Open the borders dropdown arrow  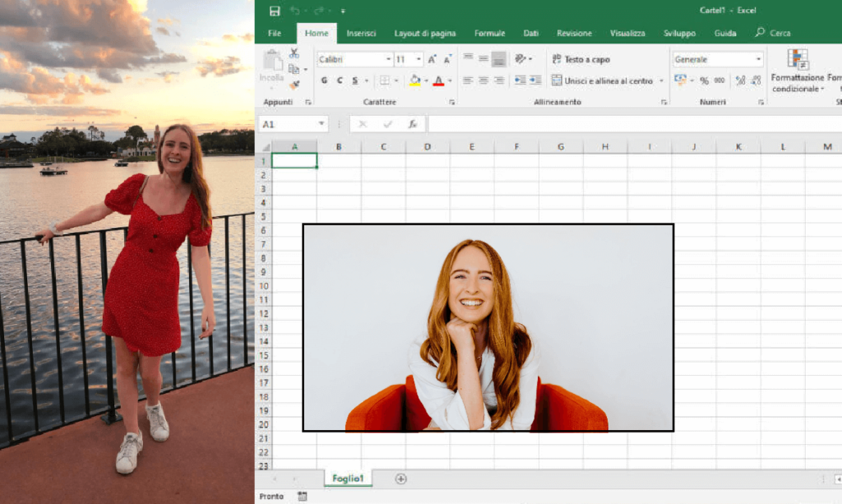[396, 80]
